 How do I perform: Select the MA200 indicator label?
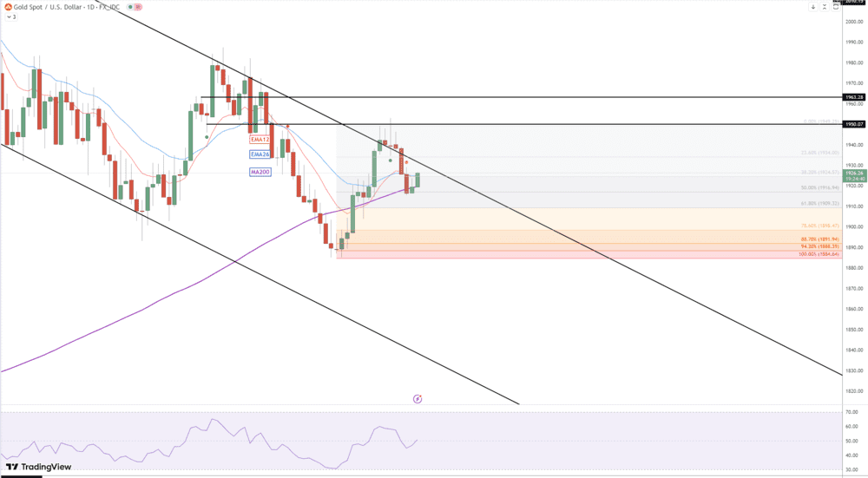[260, 172]
